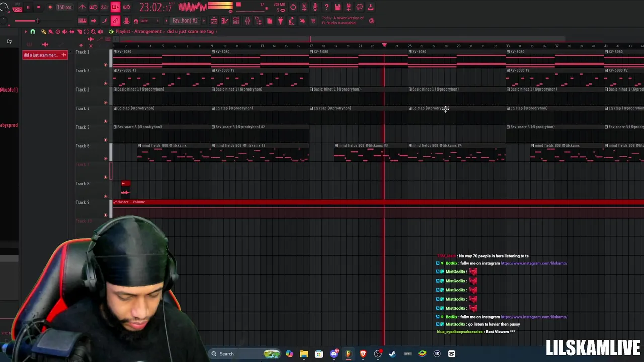Image resolution: width=644 pixels, height=362 pixels.
Task: Open the Browser view icon
Action: pyautogui.click(x=258, y=21)
